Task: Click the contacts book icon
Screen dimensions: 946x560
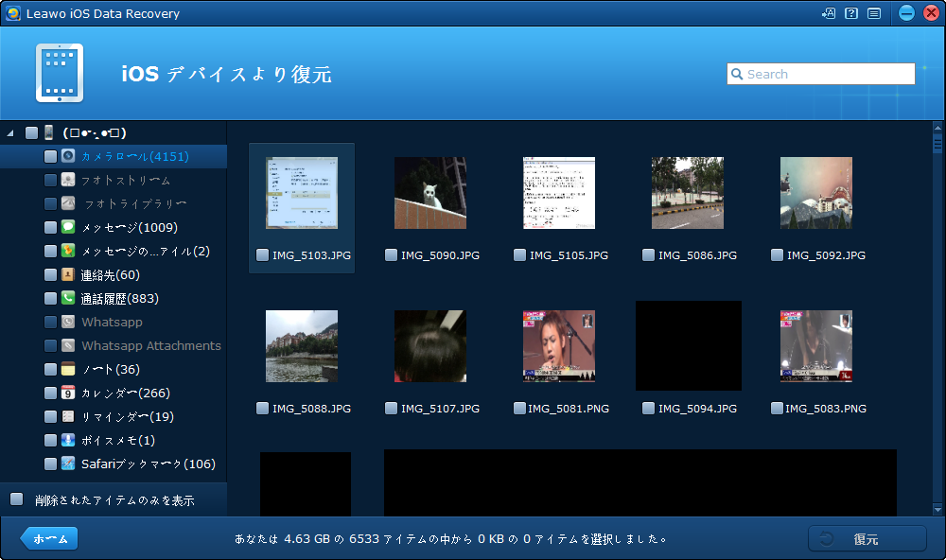Action: tap(68, 274)
